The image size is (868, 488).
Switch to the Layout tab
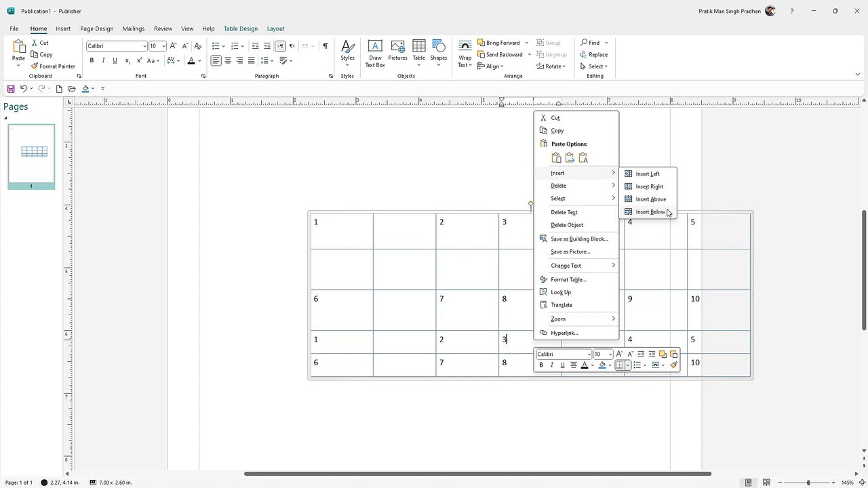[x=275, y=28]
